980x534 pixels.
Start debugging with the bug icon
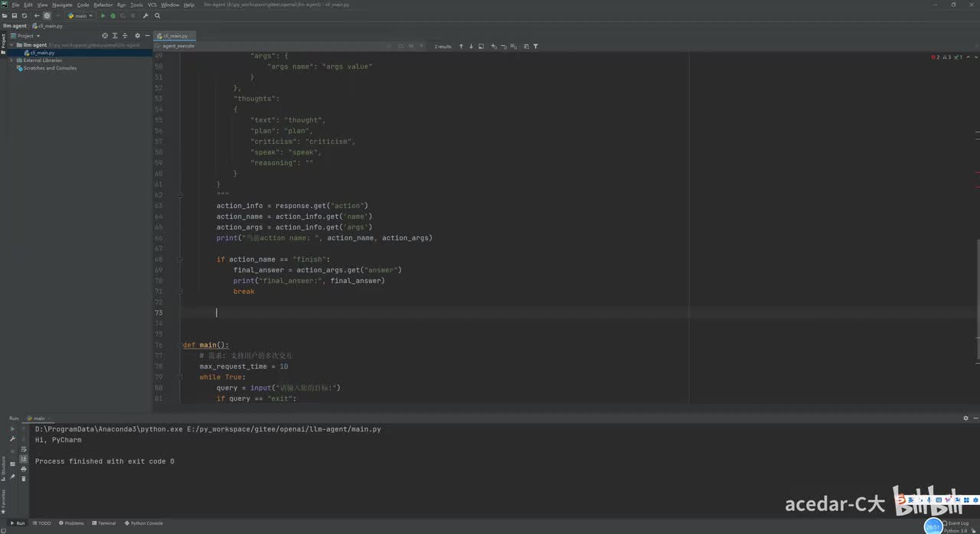[x=113, y=15]
